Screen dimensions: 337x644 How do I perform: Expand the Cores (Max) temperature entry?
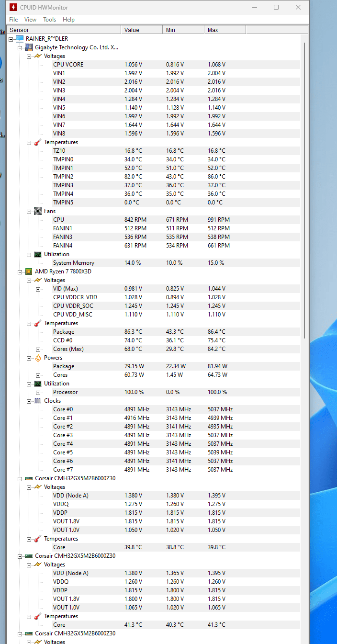point(38,349)
